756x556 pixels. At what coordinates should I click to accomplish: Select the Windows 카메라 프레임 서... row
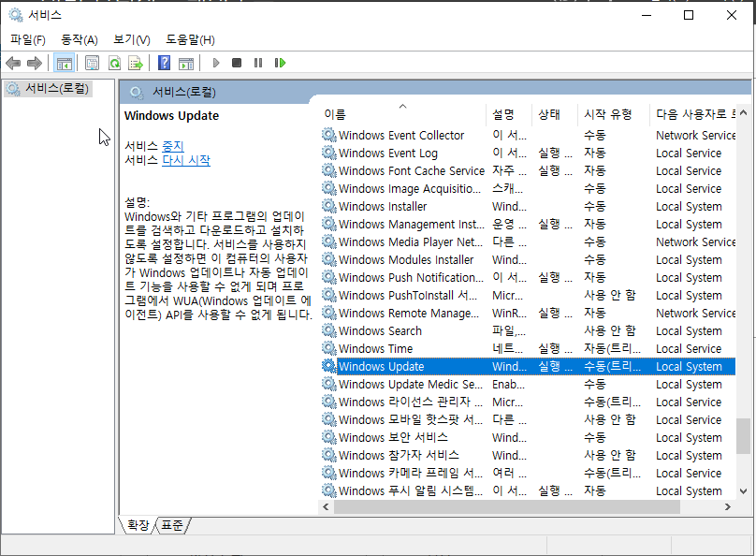[x=528, y=473]
